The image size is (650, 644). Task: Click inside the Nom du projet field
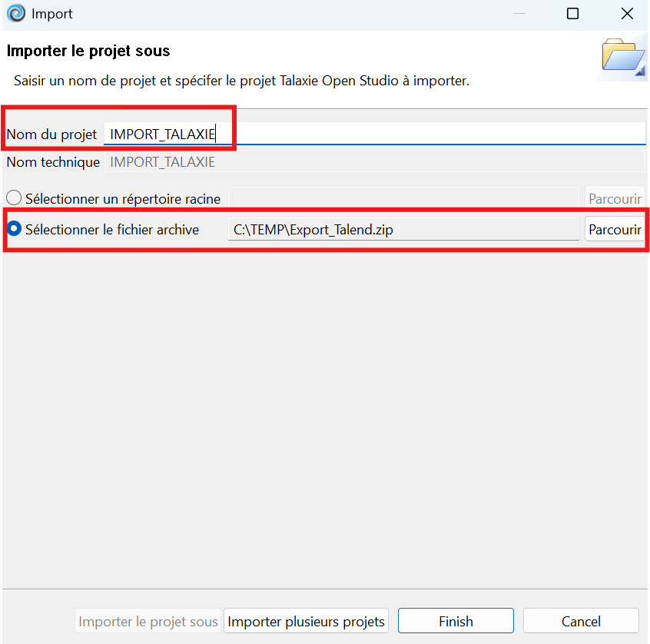point(430,134)
